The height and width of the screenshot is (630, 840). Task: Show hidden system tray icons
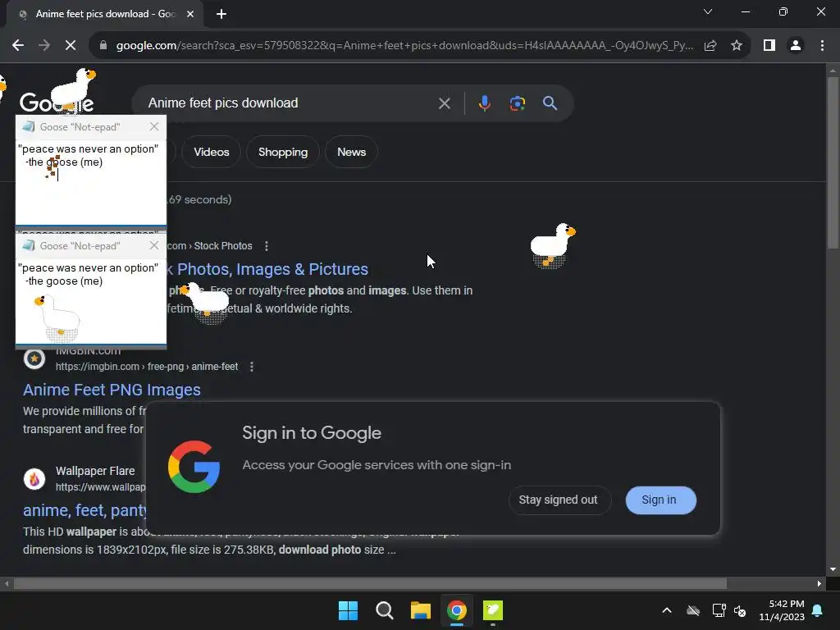(667, 610)
